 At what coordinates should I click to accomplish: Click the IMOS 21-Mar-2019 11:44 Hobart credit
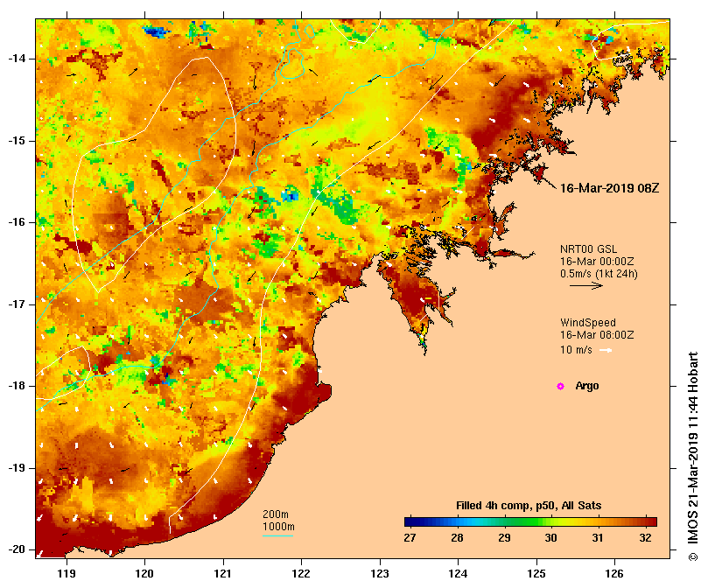[x=693, y=456]
